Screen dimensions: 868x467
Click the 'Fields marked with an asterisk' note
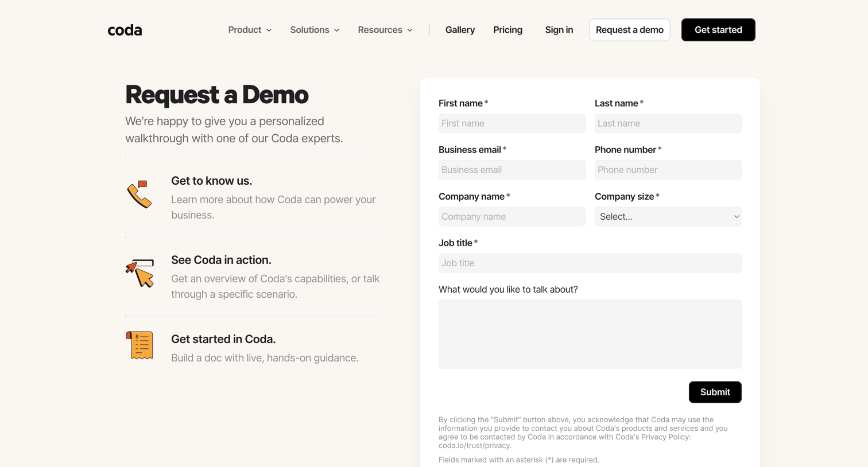[519, 460]
